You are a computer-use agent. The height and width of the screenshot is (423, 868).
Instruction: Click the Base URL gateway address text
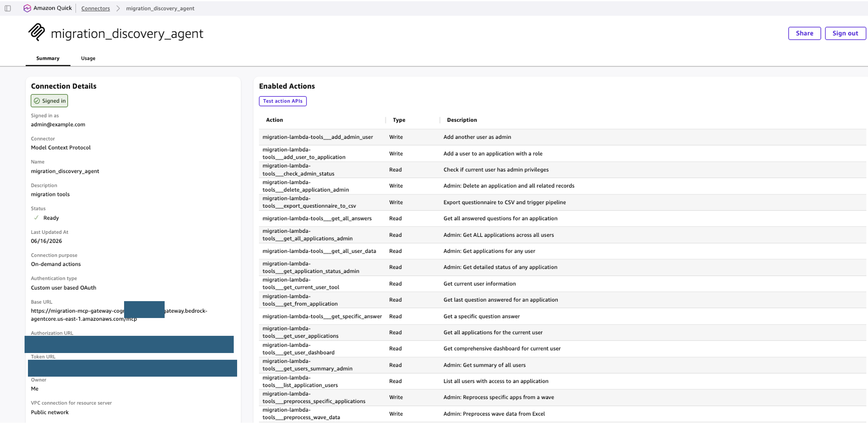(x=119, y=315)
